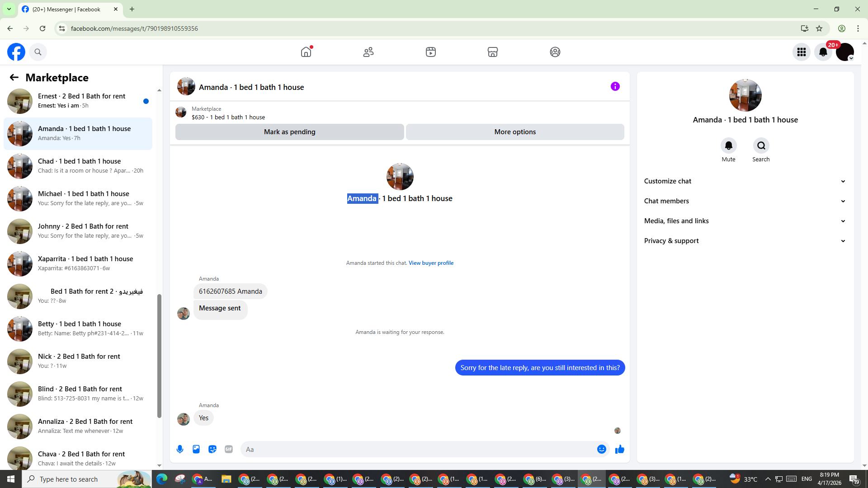Open the sticker picker icon
868x488 pixels.
(212, 449)
